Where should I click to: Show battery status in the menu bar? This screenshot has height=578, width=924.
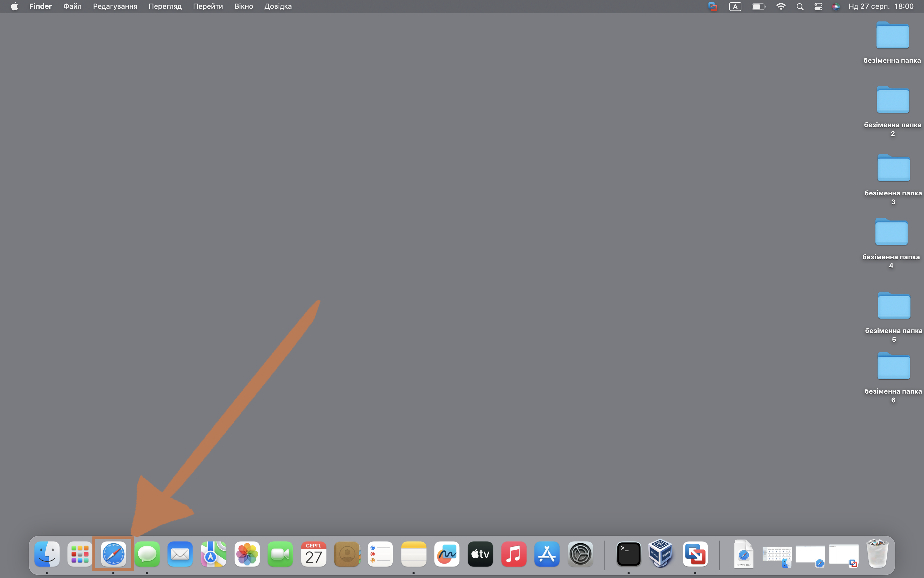tap(758, 7)
